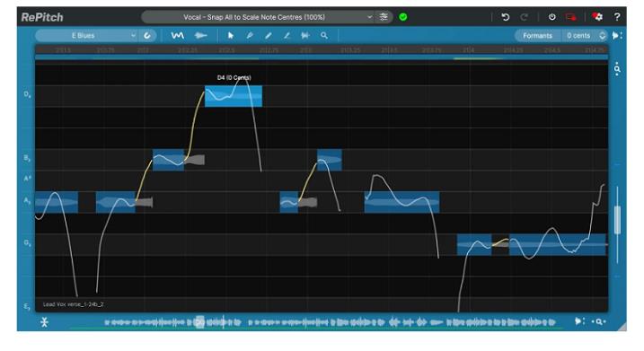Open the E Blues scale dropdown
This screenshot has width=644, height=351.
[x=86, y=36]
